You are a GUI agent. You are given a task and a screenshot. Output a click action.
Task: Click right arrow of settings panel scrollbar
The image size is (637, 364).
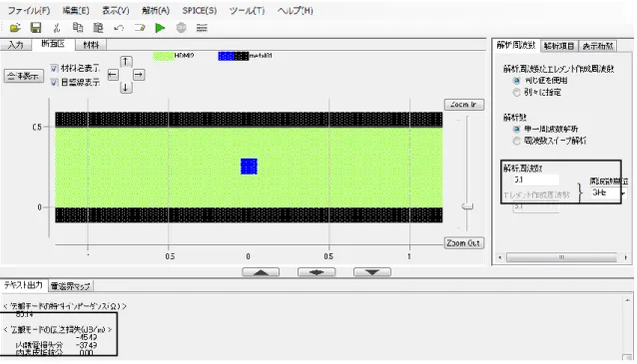(626, 257)
